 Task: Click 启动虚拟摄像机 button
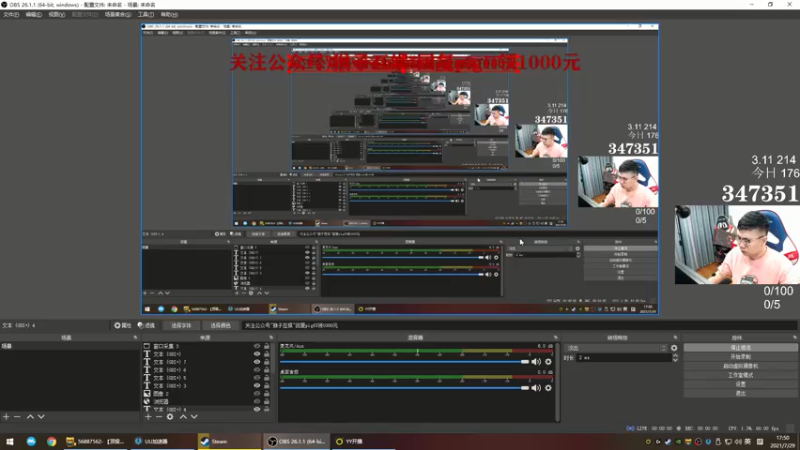(x=740, y=366)
